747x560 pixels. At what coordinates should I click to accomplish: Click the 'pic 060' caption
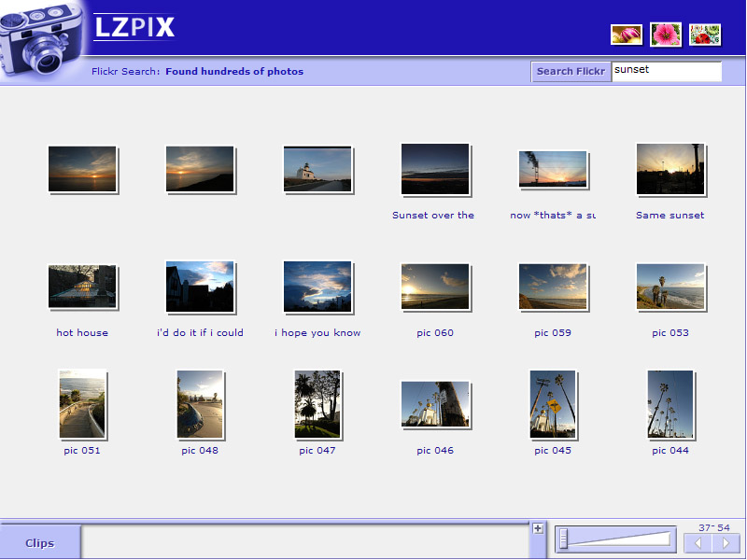[435, 333]
